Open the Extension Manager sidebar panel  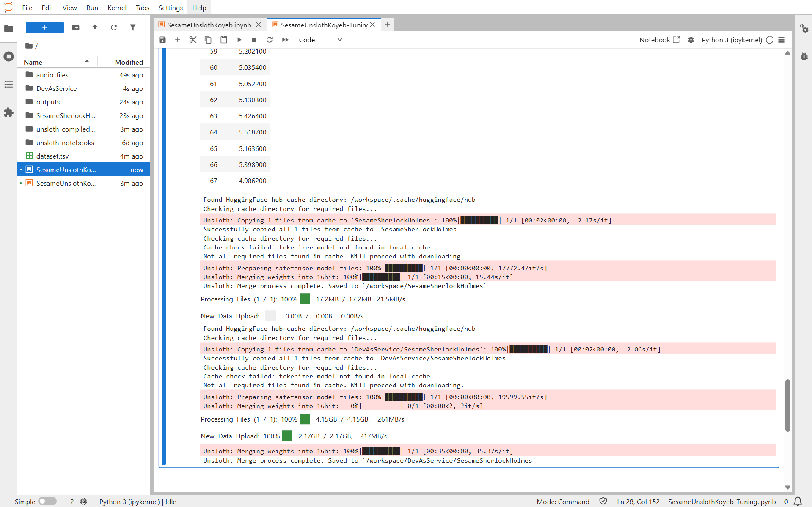[x=8, y=112]
